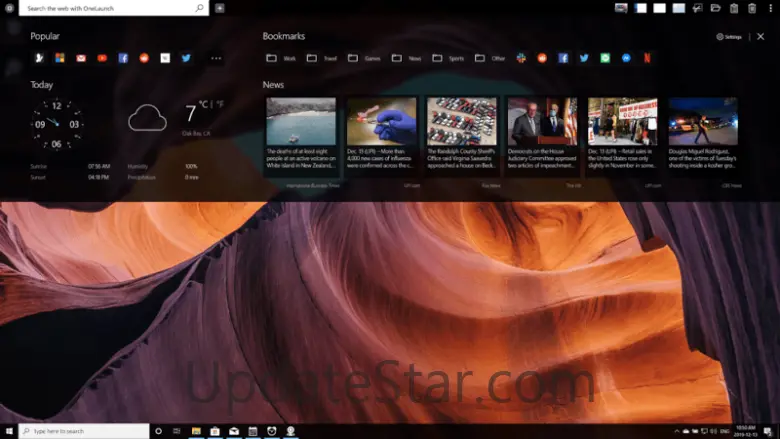Viewport: 780px width, 439px height.
Task: Open OneLaunch Settings
Action: (x=729, y=37)
